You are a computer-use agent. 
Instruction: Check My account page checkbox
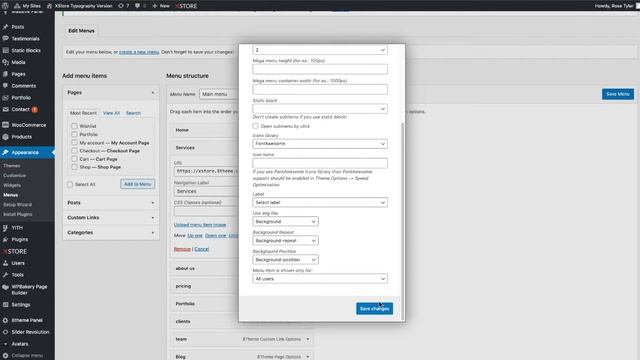(74, 142)
